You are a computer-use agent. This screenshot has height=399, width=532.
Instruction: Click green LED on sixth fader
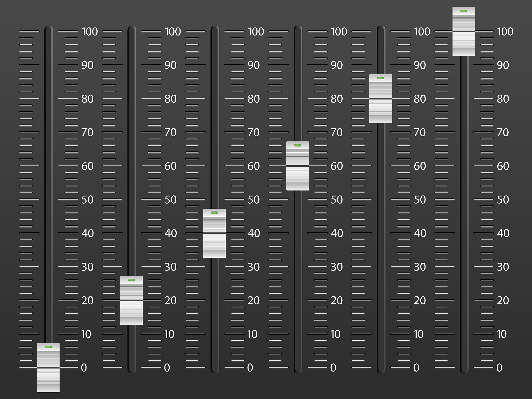click(x=464, y=11)
